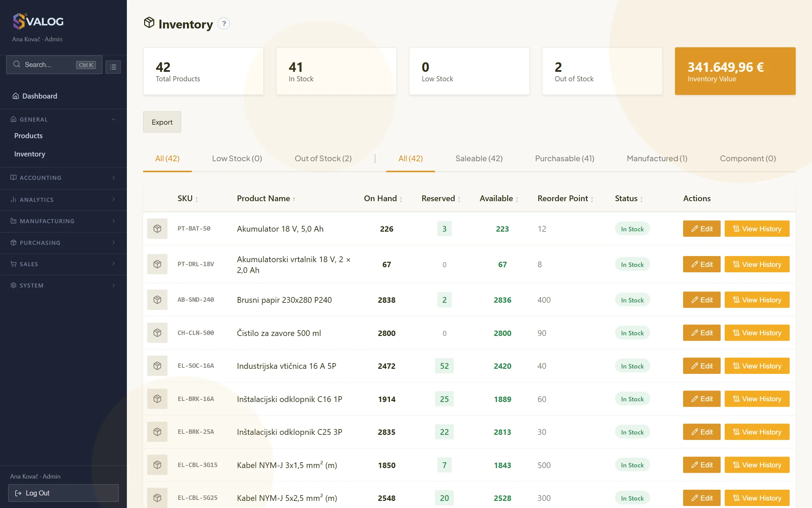View History for Brusni papir 230x280 P240
The width and height of the screenshot is (812, 508).
click(x=757, y=300)
